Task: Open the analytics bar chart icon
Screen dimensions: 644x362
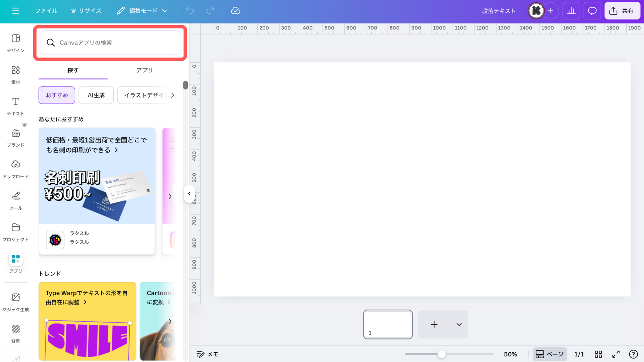Action: tap(571, 11)
